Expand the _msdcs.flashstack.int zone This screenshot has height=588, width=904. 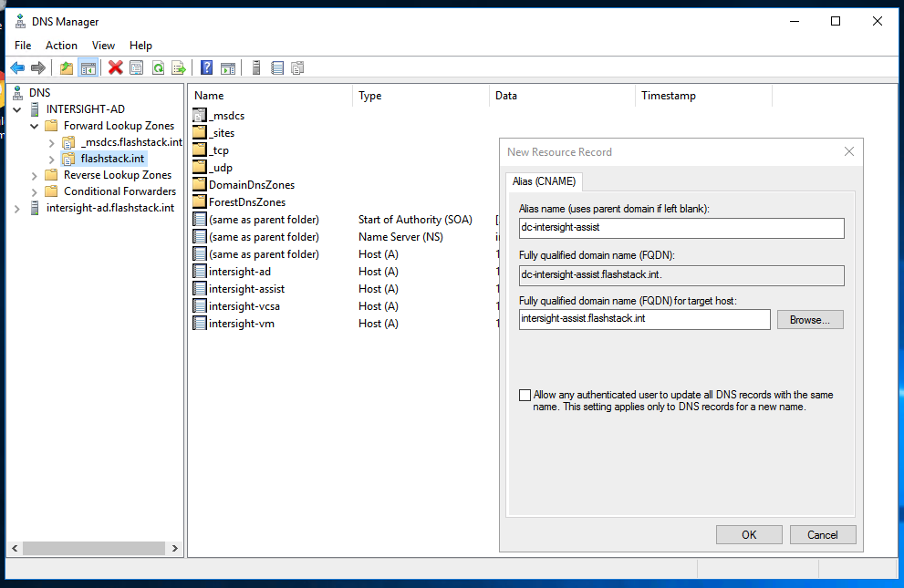click(51, 142)
